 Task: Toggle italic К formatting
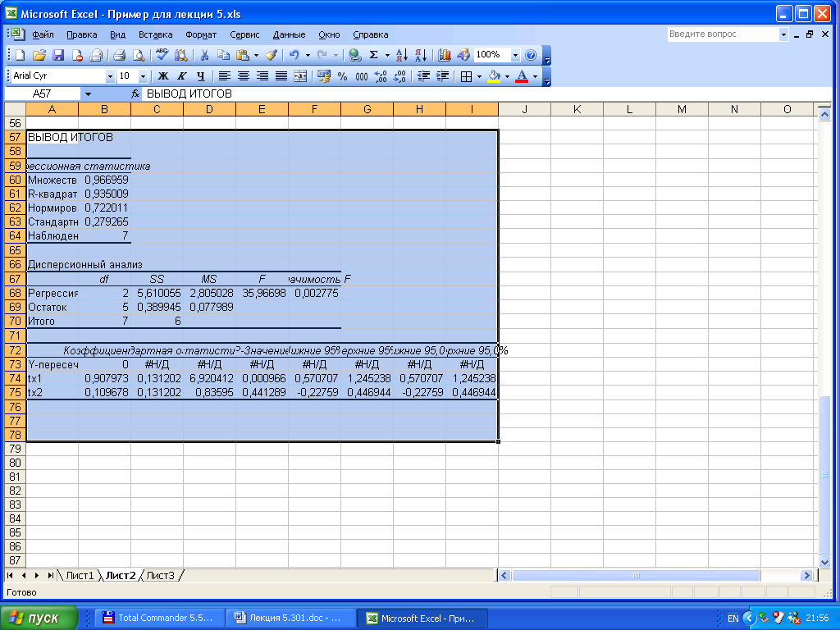tap(182, 76)
